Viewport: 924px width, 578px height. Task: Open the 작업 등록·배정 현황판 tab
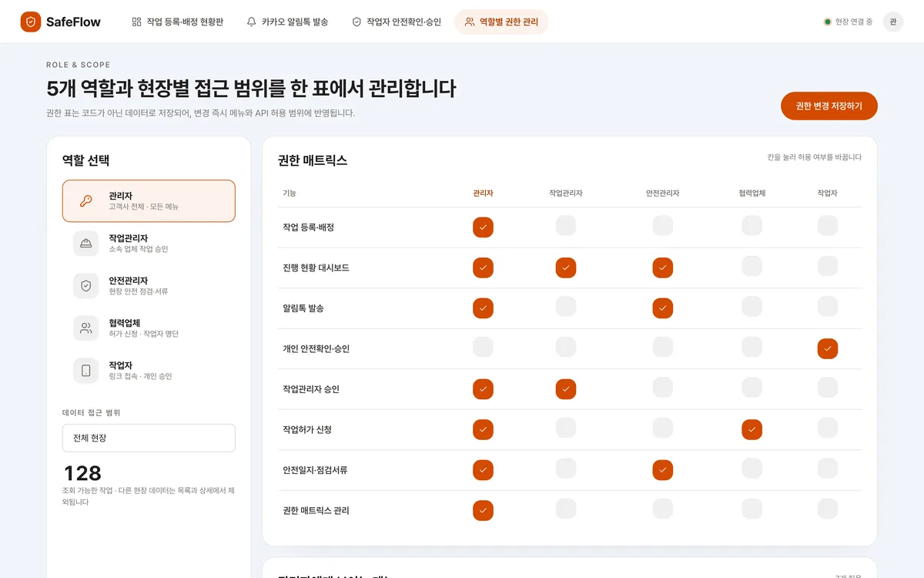click(177, 22)
